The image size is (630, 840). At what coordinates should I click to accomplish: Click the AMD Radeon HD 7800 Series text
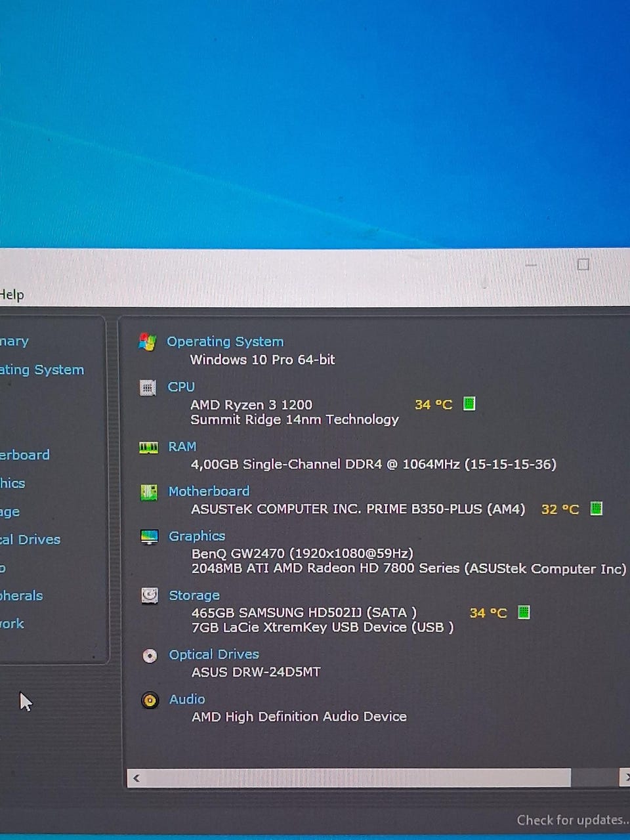click(409, 568)
